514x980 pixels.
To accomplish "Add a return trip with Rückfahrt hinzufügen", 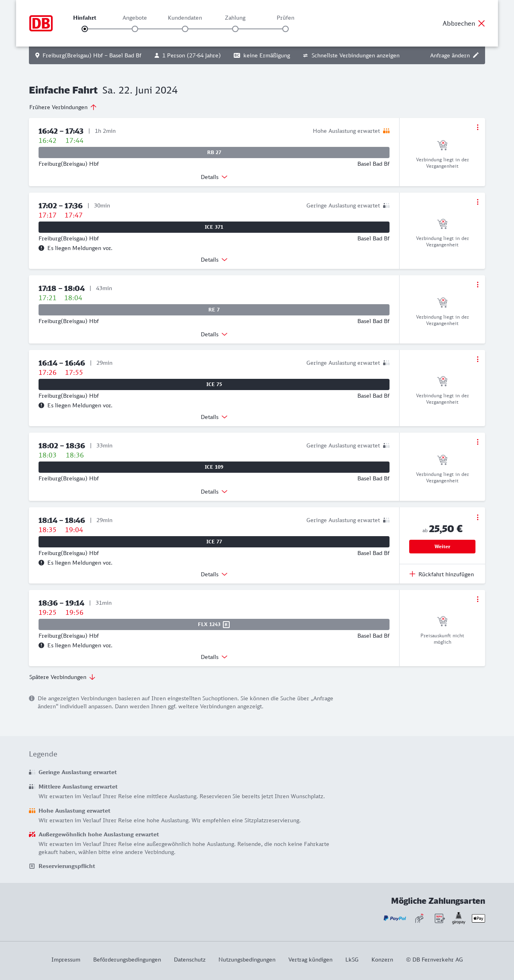I will coord(442,574).
